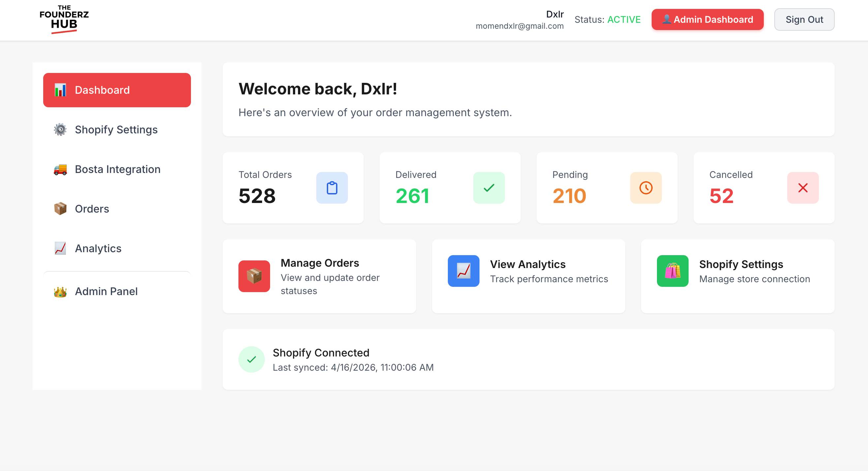Click the Orders package icon in sidebar

tap(60, 209)
